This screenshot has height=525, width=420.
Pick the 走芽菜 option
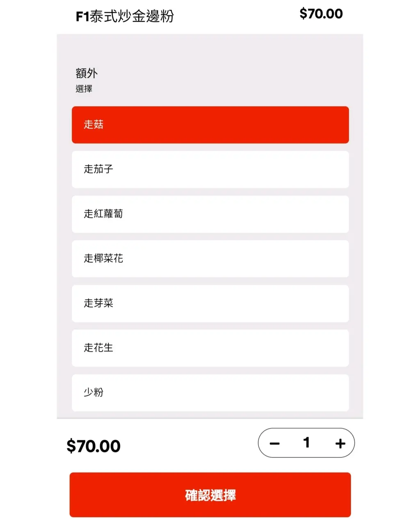click(210, 304)
